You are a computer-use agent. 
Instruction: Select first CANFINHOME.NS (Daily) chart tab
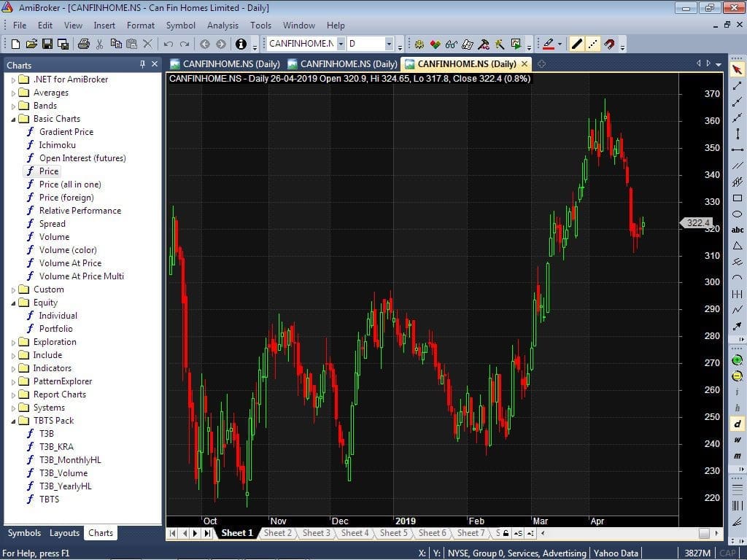[225, 64]
